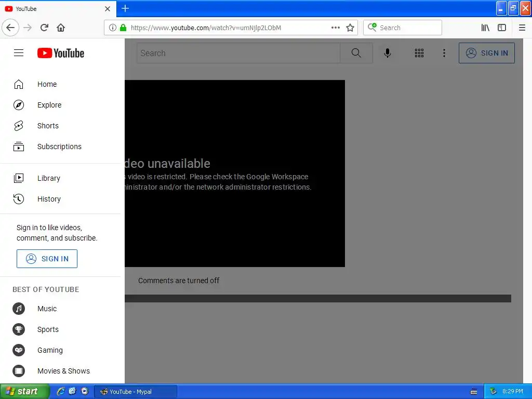Image resolution: width=532 pixels, height=399 pixels.
Task: Click the Music note icon
Action: (19, 309)
